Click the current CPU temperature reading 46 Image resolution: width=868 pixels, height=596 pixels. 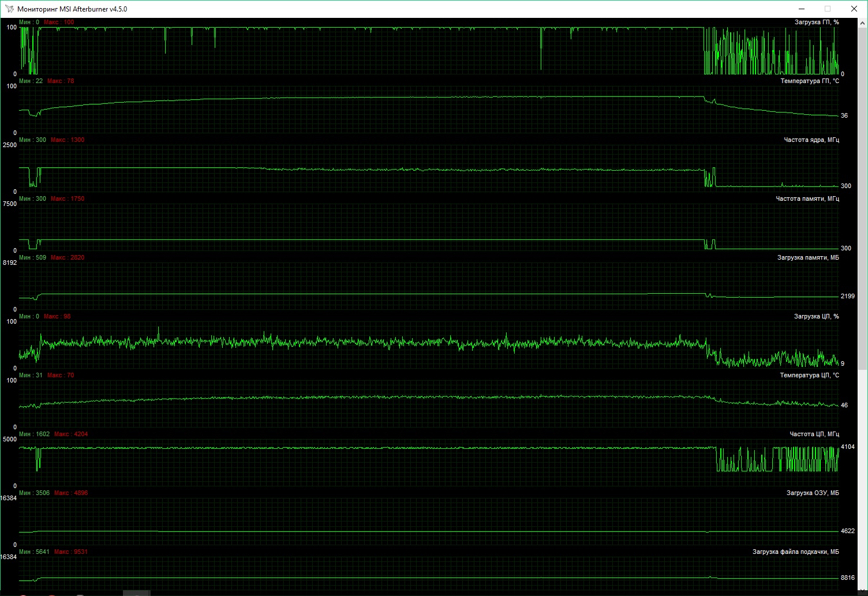[x=844, y=405]
